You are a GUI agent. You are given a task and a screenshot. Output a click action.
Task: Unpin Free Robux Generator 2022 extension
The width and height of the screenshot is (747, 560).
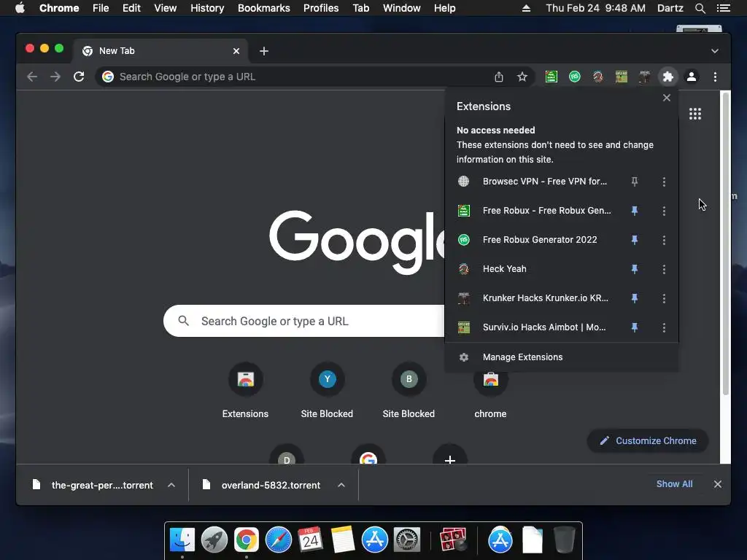pos(634,240)
